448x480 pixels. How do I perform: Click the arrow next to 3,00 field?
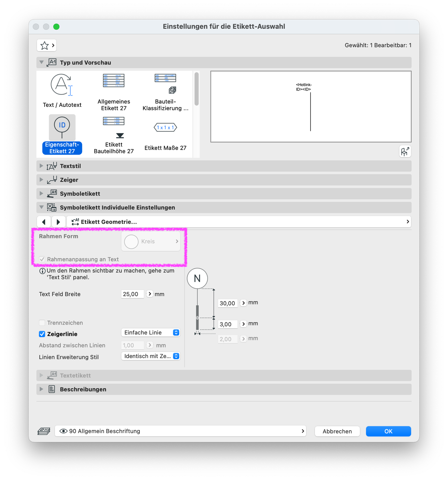(243, 324)
